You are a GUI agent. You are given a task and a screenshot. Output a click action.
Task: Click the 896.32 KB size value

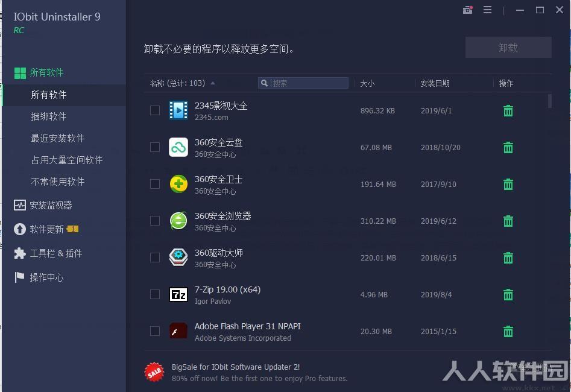point(377,111)
